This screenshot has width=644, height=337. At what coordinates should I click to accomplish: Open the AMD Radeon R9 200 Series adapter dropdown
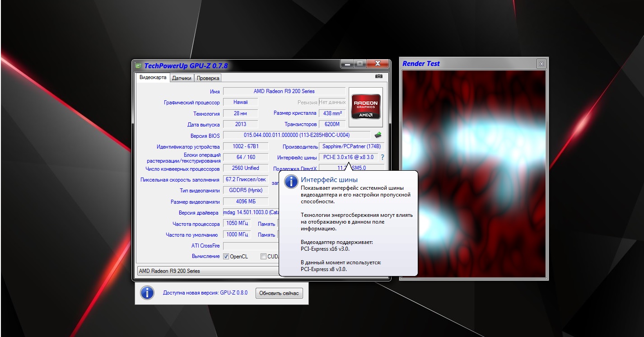(x=208, y=271)
